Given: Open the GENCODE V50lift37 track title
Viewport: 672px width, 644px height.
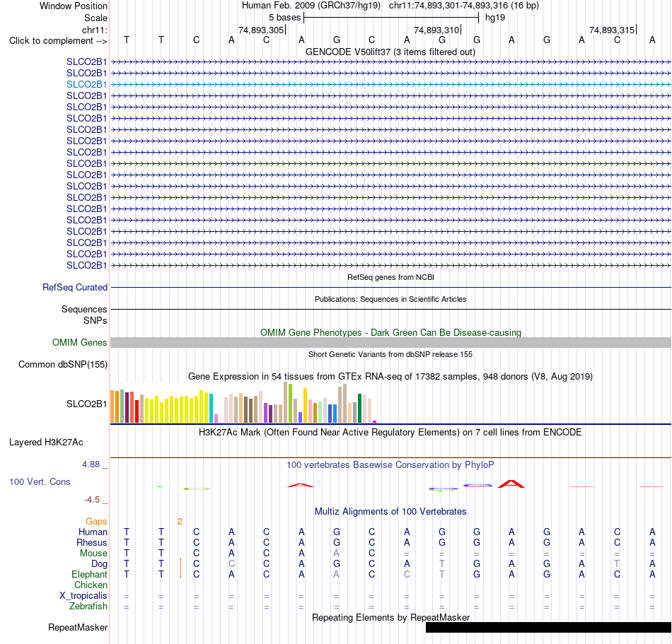Looking at the screenshot, I should [390, 52].
